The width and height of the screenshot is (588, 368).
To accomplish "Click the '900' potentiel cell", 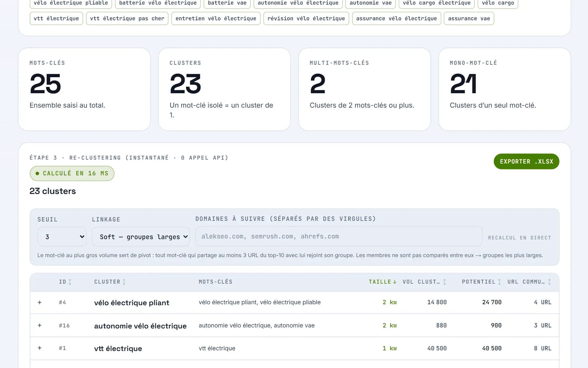I will (x=496, y=325).
